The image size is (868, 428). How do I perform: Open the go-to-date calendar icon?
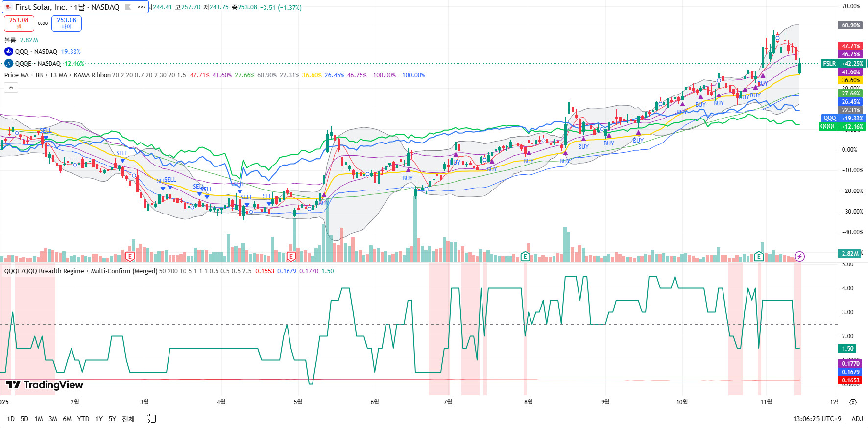[151, 419]
